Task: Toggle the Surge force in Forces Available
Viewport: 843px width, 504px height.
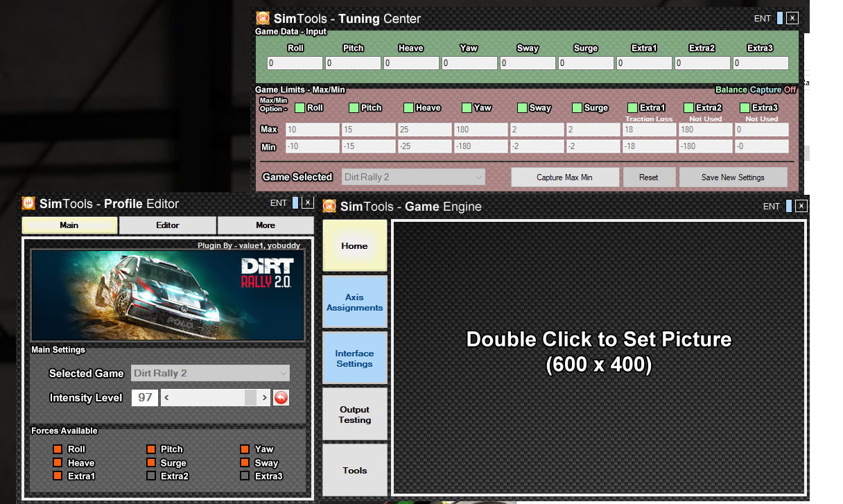Action: tap(151, 462)
